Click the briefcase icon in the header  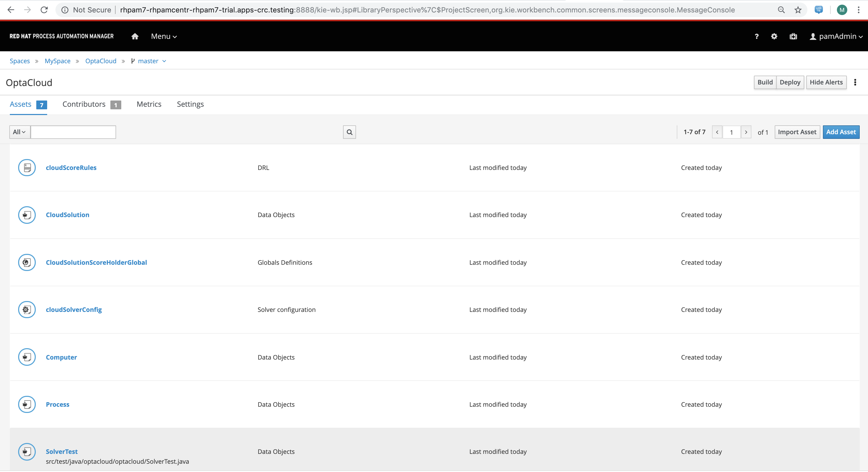[793, 36]
